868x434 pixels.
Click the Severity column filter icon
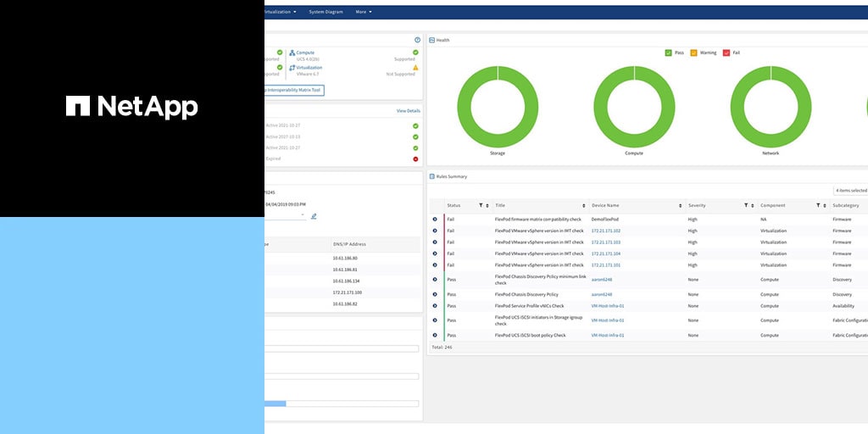tap(746, 205)
